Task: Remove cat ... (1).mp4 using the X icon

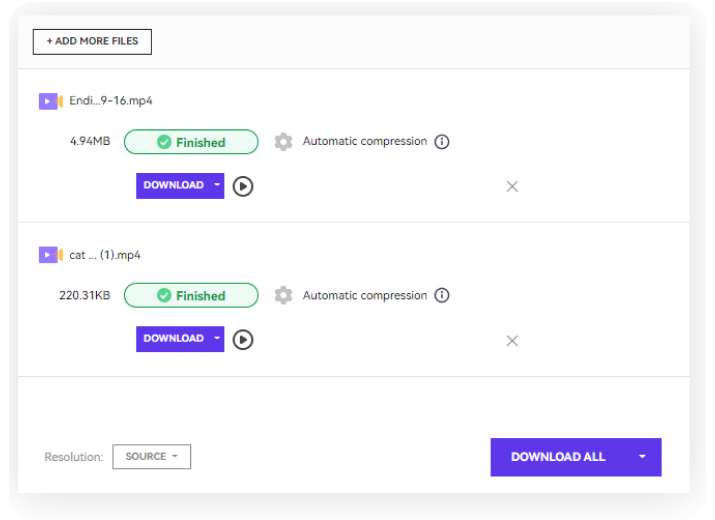Action: (512, 341)
